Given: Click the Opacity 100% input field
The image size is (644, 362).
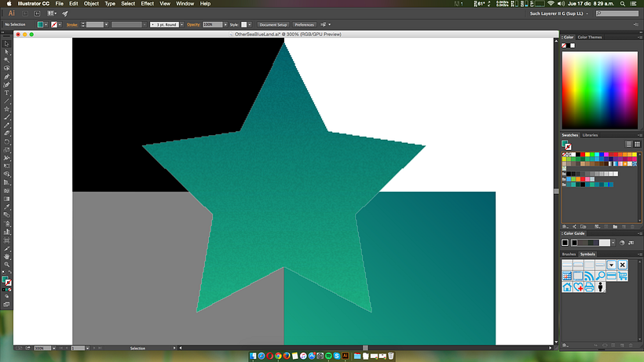Looking at the screenshot, I should pos(212,24).
